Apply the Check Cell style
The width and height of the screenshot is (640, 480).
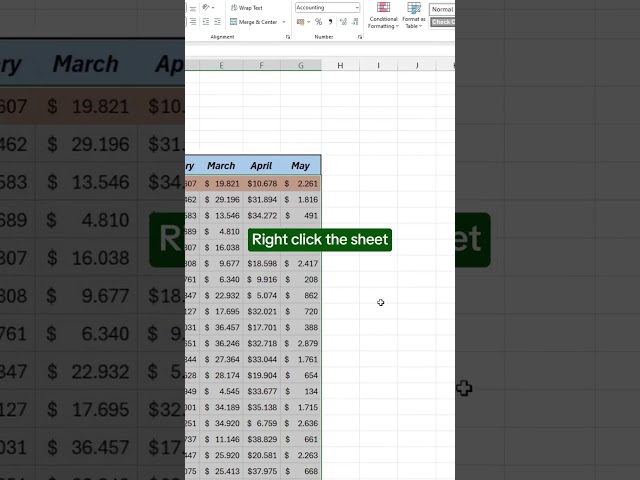coord(442,22)
